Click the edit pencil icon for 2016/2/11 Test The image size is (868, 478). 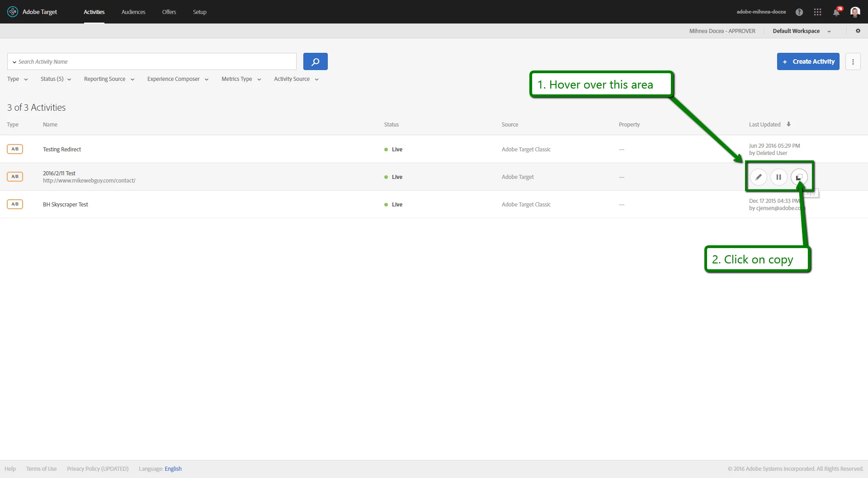tap(759, 177)
